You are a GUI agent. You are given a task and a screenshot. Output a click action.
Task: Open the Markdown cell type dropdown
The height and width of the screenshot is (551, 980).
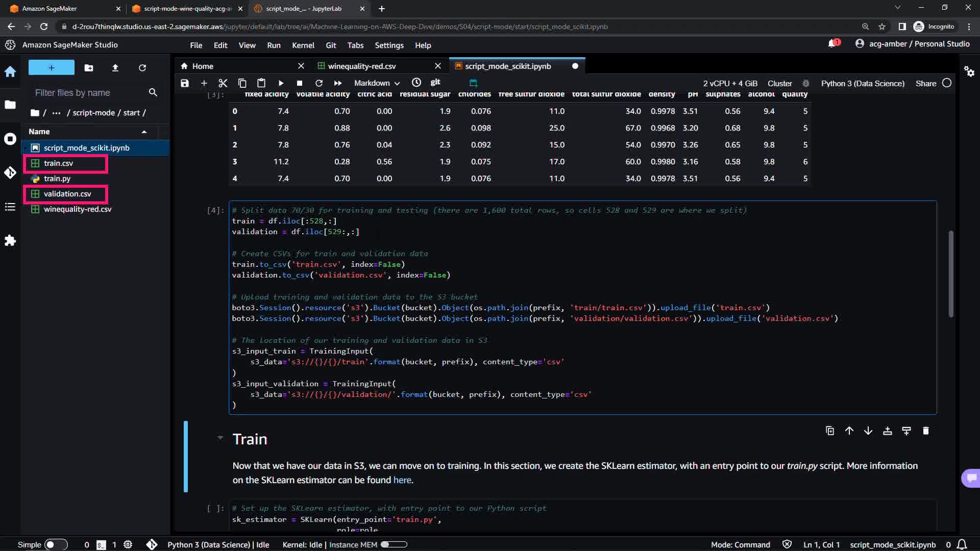pos(377,83)
